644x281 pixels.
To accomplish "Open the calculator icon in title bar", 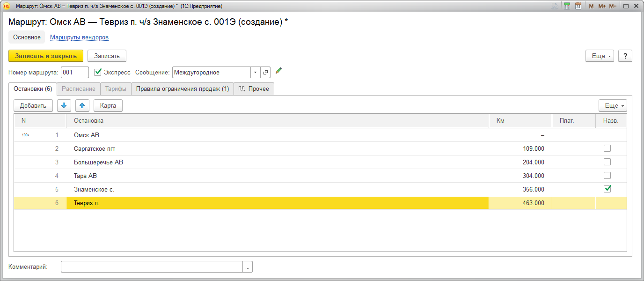I will click(x=567, y=6).
